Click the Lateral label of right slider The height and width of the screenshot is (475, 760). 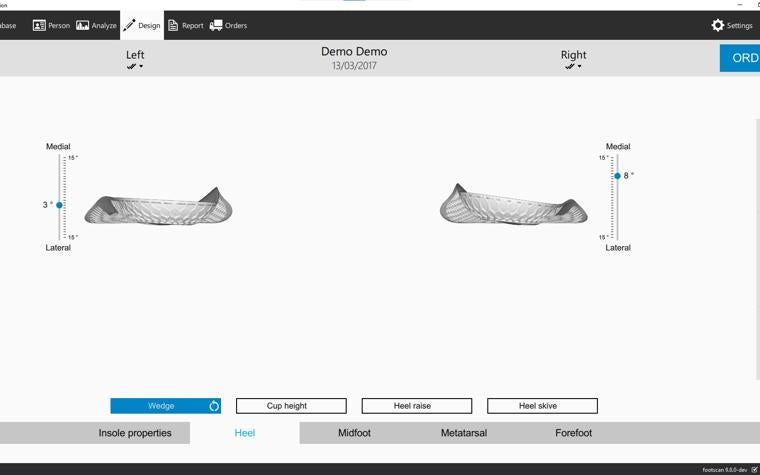[x=618, y=248]
